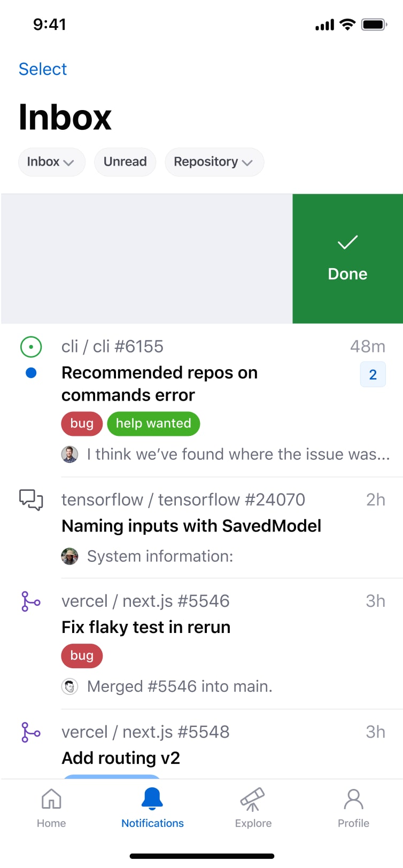Tap the open issue icon for cli #6155
The height and width of the screenshot is (868, 403).
point(30,347)
